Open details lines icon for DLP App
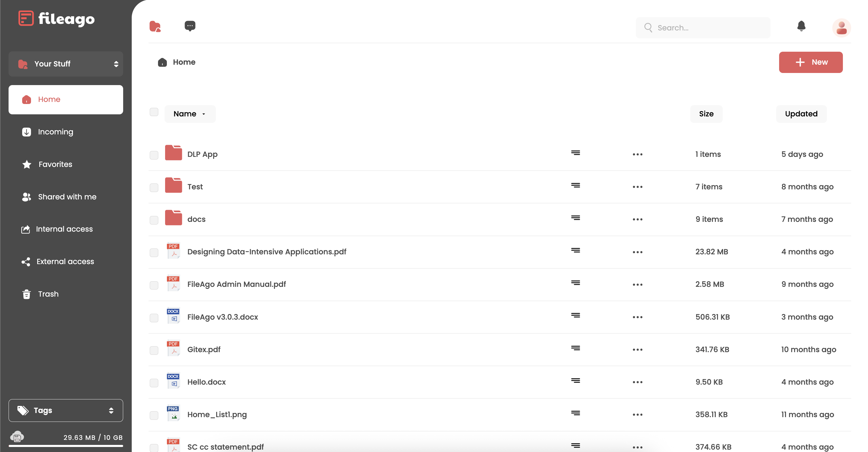This screenshot has height=452, width=868. pos(575,153)
